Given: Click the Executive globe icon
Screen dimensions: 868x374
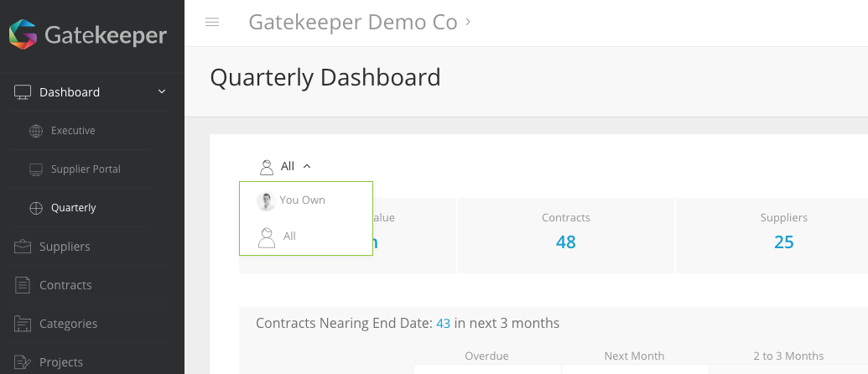Looking at the screenshot, I should click(x=36, y=131).
